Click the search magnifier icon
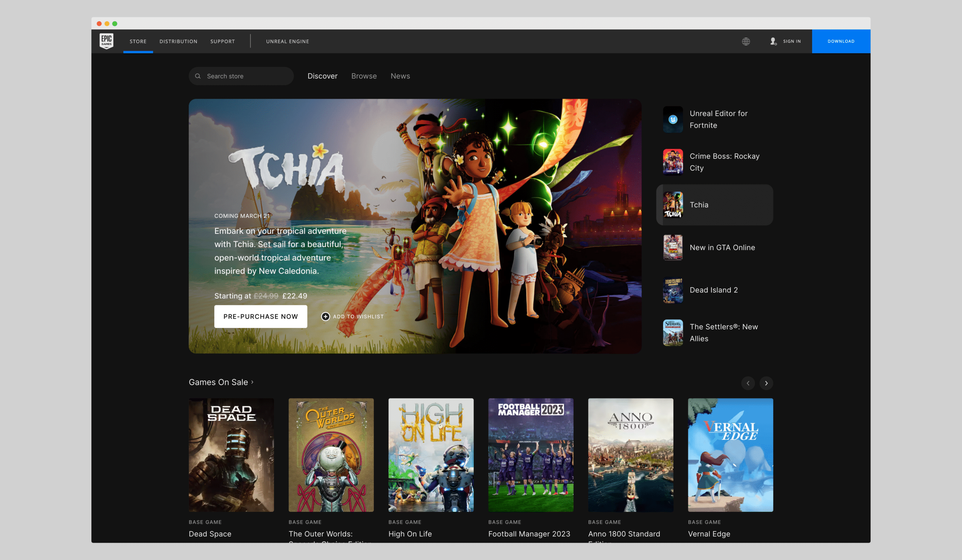 pos(198,76)
